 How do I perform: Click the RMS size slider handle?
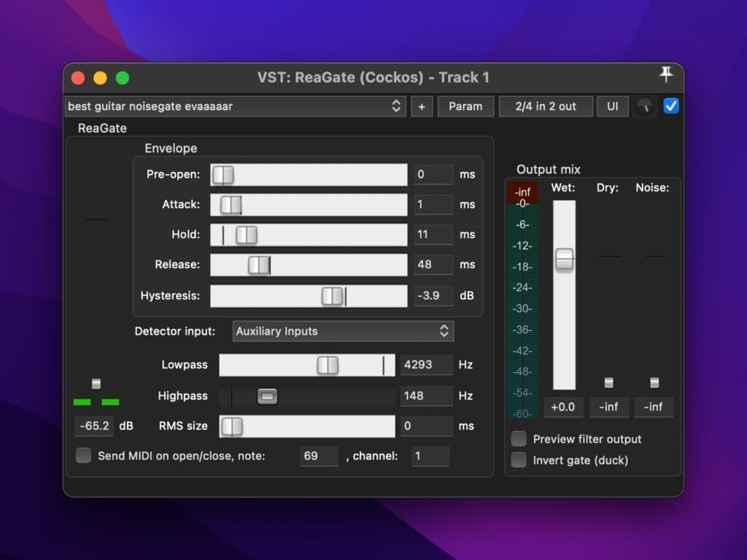click(232, 426)
